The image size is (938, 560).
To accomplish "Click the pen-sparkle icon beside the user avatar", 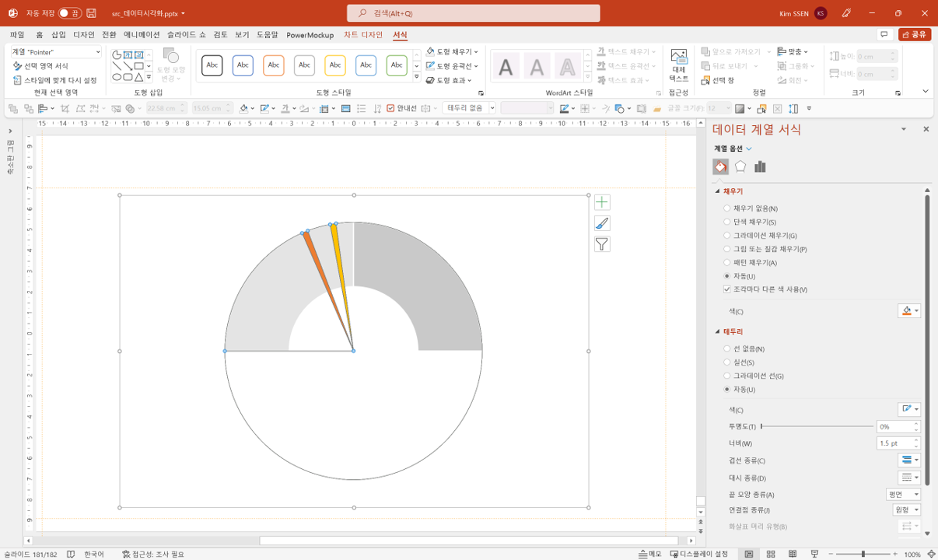I will coord(846,13).
